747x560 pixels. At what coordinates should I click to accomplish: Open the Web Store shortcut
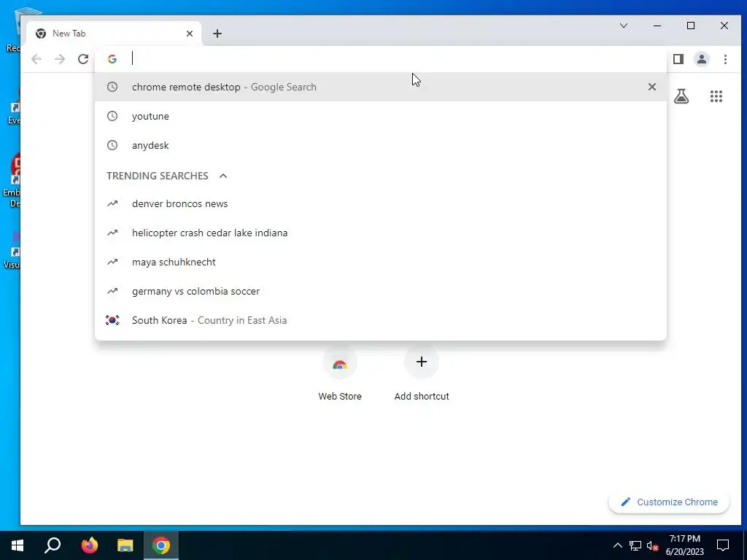coord(340,375)
